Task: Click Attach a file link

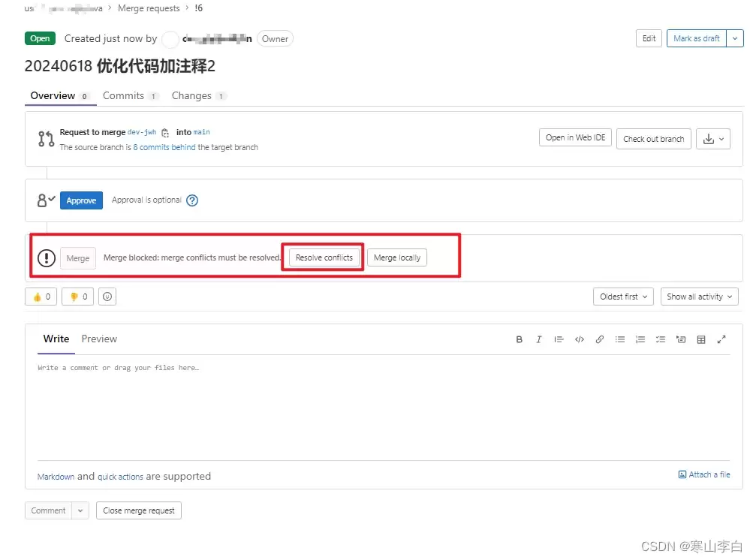Action: coord(704,474)
